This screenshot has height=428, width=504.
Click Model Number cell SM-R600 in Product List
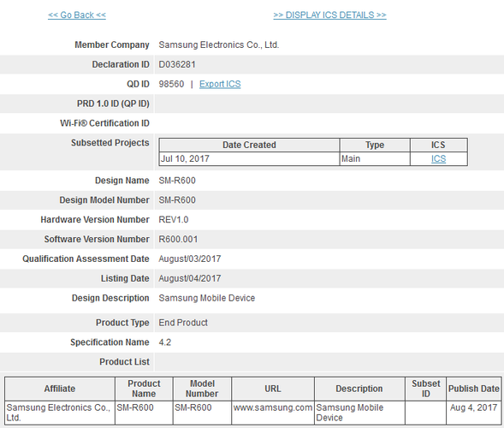coord(202,413)
